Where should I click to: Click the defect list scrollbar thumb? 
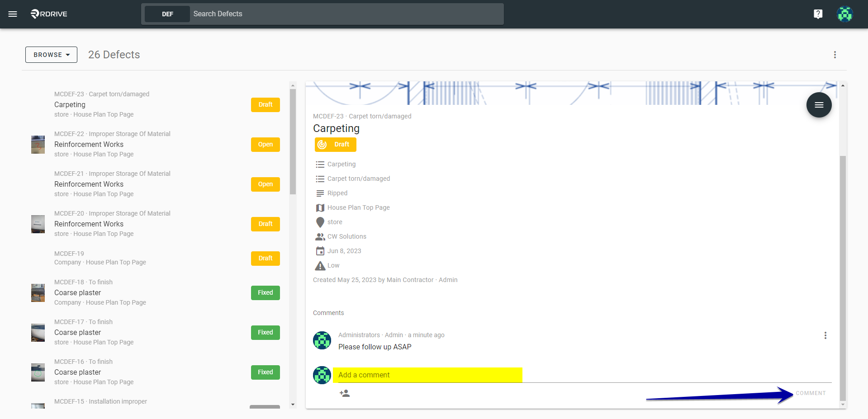point(293,141)
